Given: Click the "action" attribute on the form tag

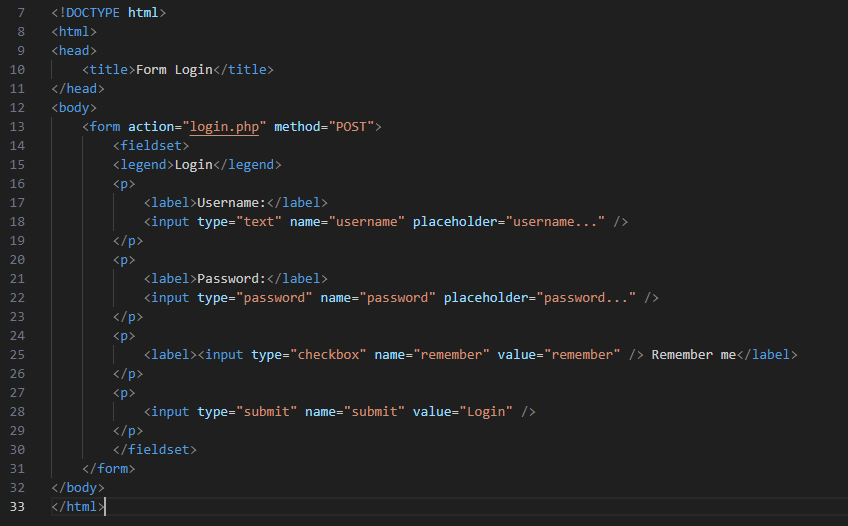Looking at the screenshot, I should click(x=151, y=126).
